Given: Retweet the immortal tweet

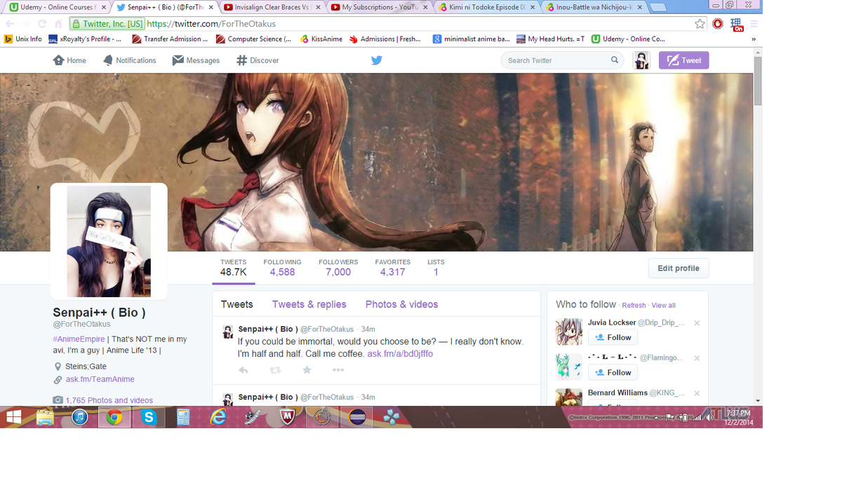Looking at the screenshot, I should point(275,370).
